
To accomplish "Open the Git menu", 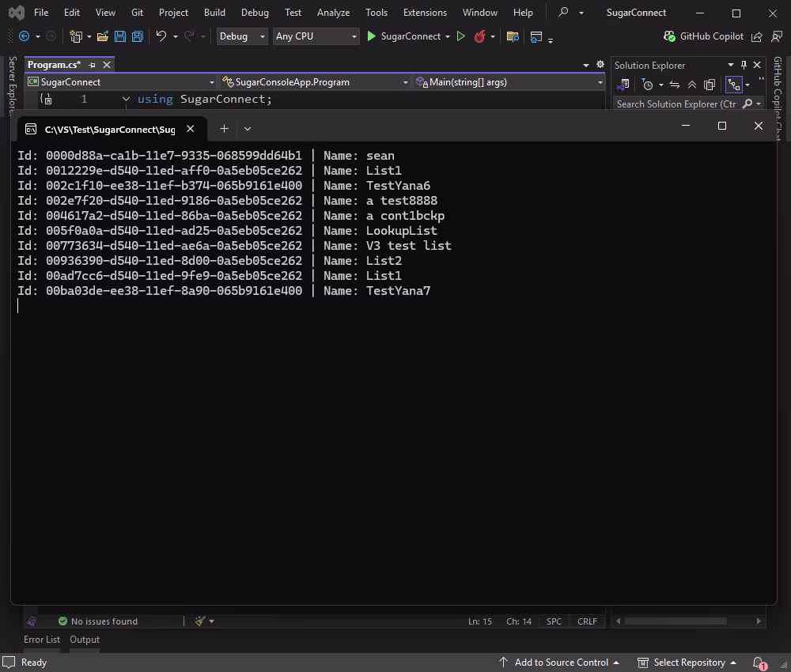I will pyautogui.click(x=137, y=12).
